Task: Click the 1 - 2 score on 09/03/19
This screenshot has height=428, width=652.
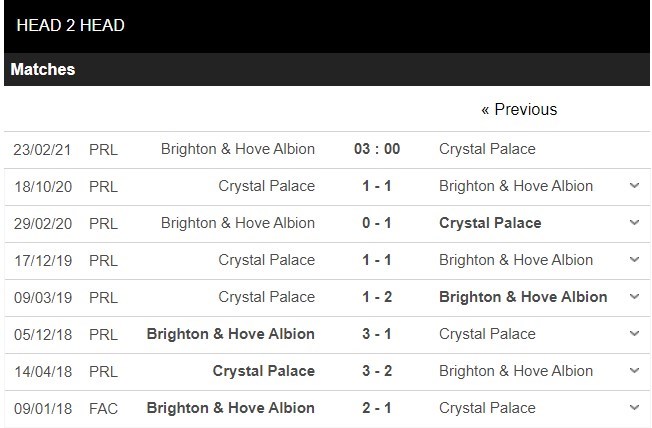Action: [x=377, y=297]
